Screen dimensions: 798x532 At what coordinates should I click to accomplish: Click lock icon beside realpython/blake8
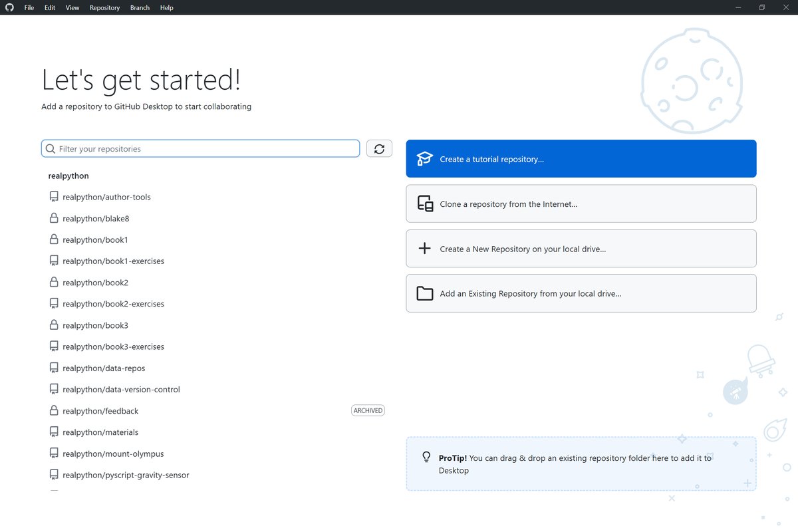click(x=54, y=218)
